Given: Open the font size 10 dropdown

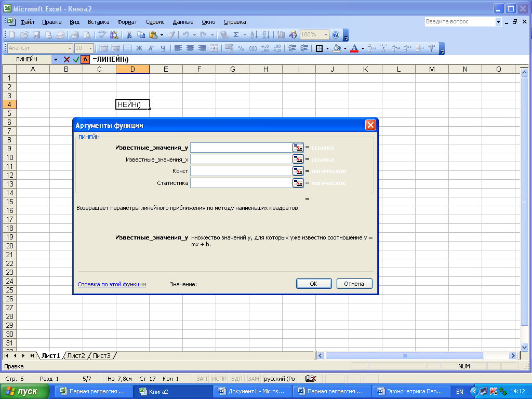Looking at the screenshot, I should pyautogui.click(x=90, y=48).
